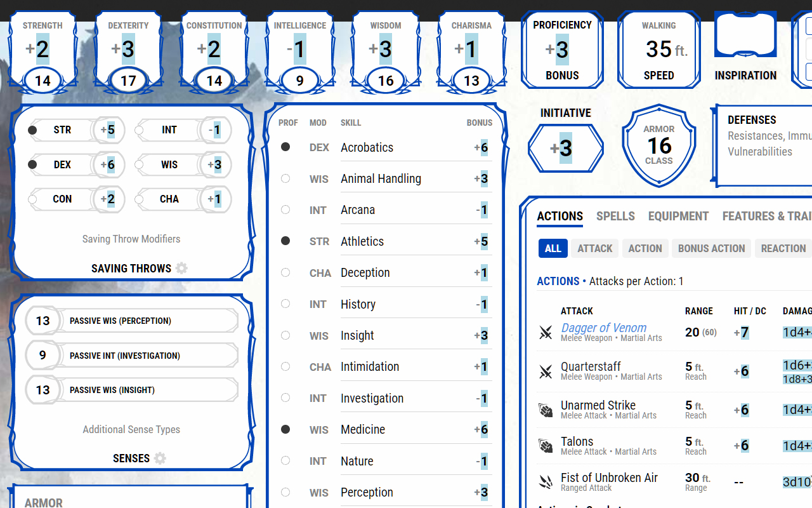Expand the Walking Speed box

(x=658, y=50)
